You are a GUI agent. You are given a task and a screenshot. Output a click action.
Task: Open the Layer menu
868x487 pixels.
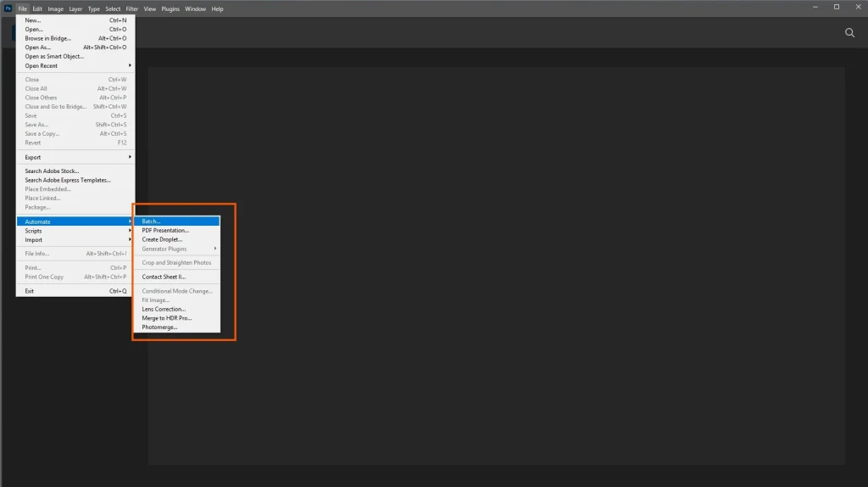[x=75, y=8]
